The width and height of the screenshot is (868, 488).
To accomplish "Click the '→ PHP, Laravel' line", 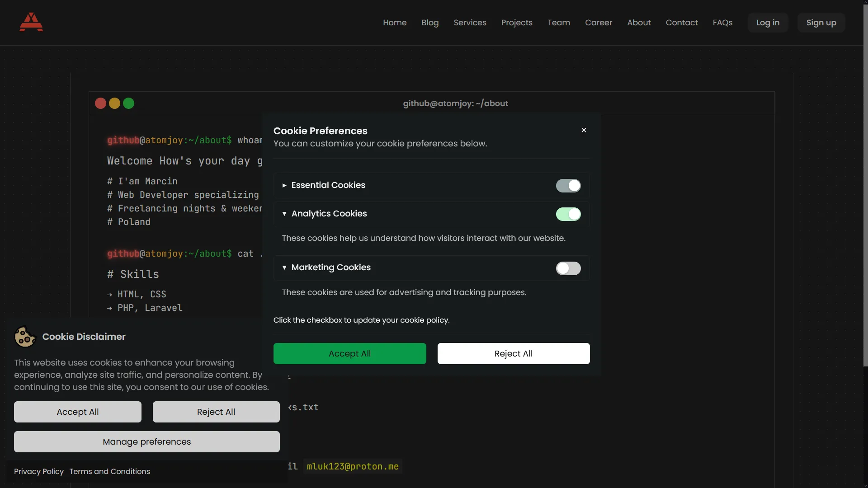I will (145, 308).
